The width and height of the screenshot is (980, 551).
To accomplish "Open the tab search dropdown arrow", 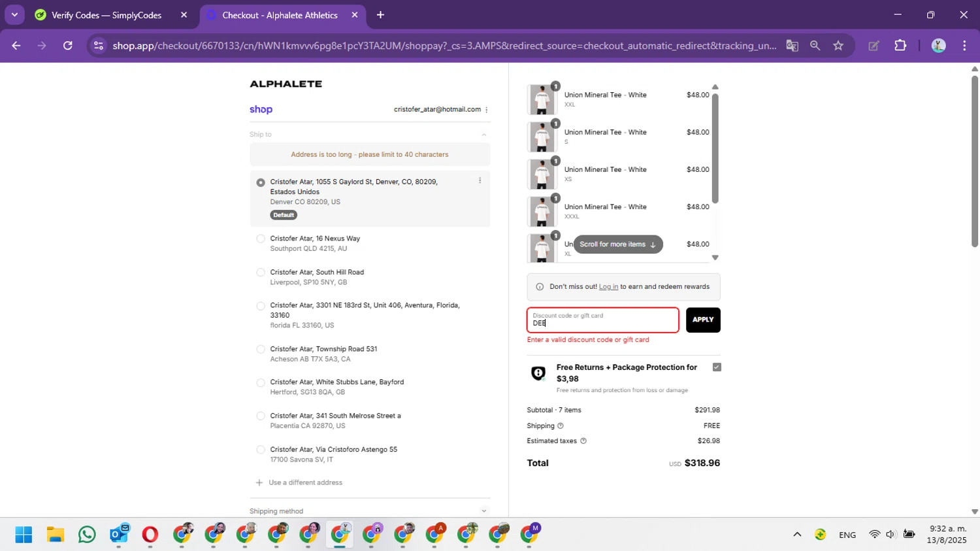I will point(14,14).
